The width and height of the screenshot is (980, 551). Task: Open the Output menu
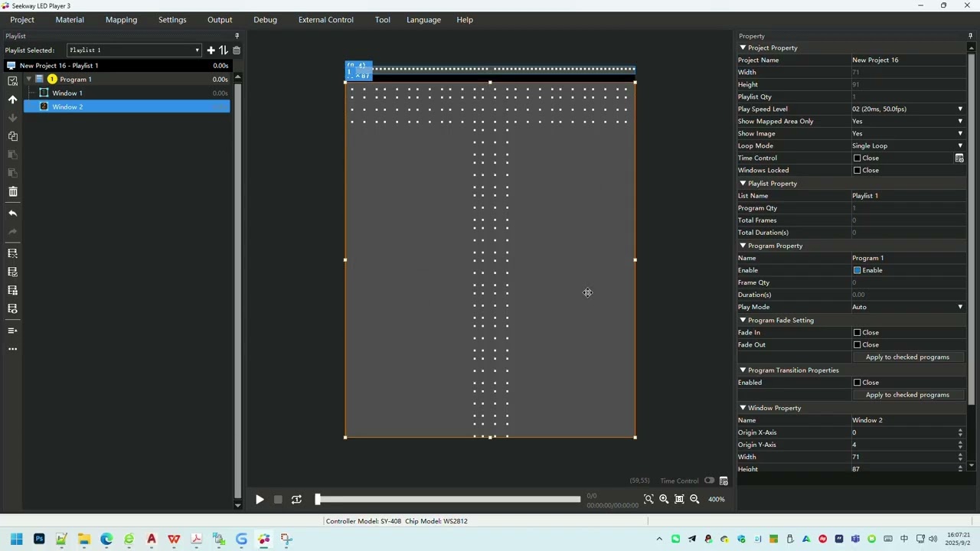click(x=220, y=20)
